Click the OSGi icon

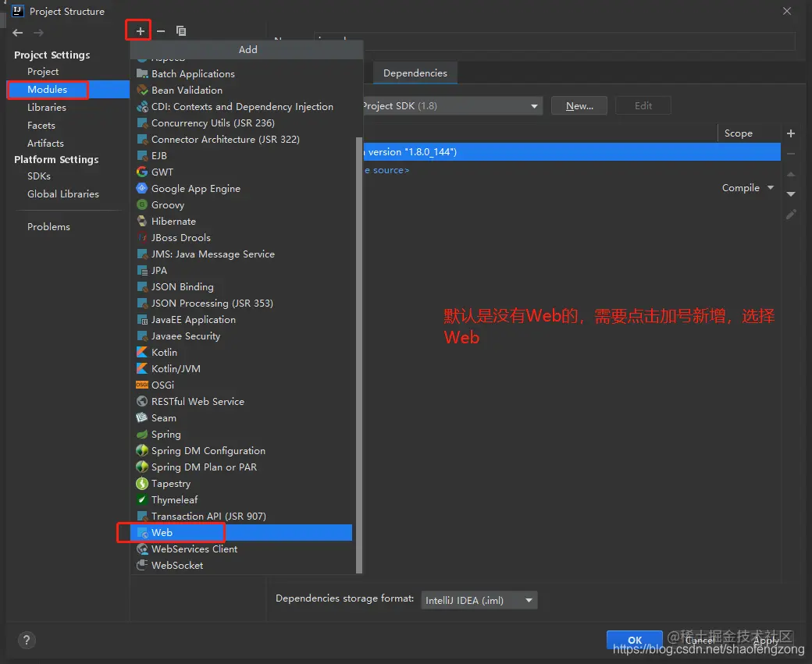(142, 385)
